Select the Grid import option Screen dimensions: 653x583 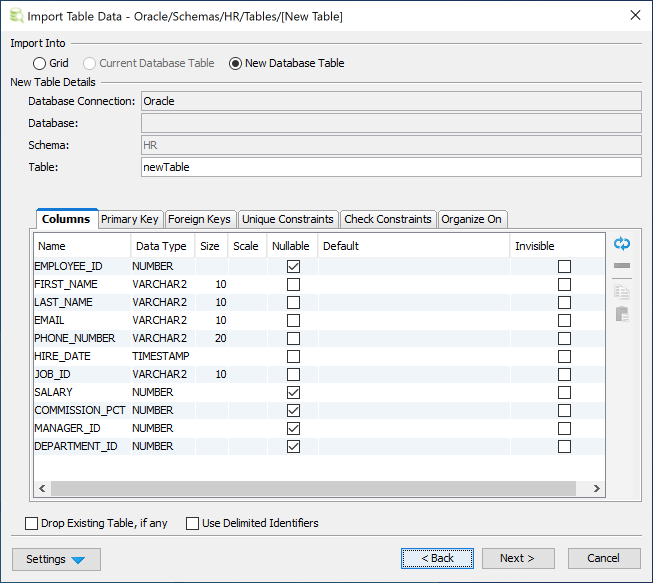click(x=39, y=63)
